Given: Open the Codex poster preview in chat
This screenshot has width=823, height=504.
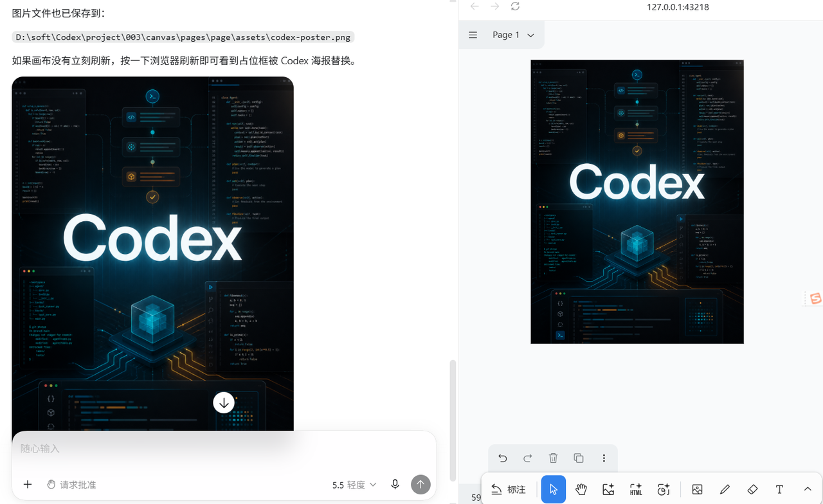Looking at the screenshot, I should [152, 253].
